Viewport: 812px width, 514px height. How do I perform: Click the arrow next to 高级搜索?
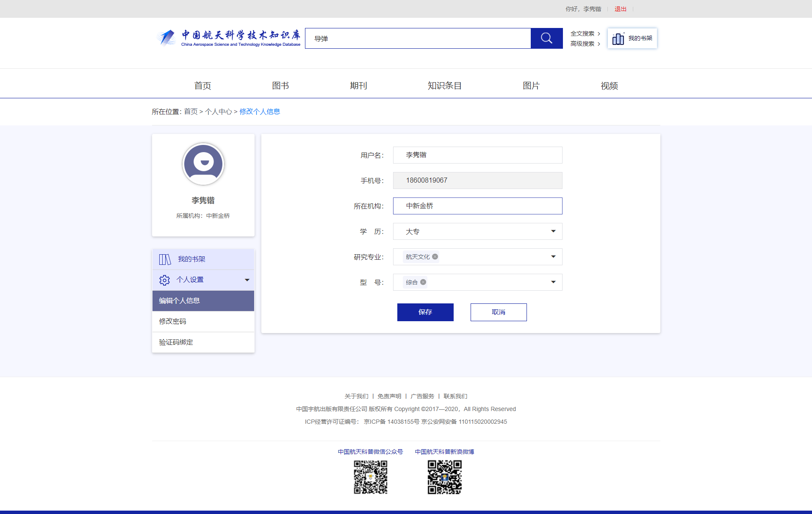[599, 44]
